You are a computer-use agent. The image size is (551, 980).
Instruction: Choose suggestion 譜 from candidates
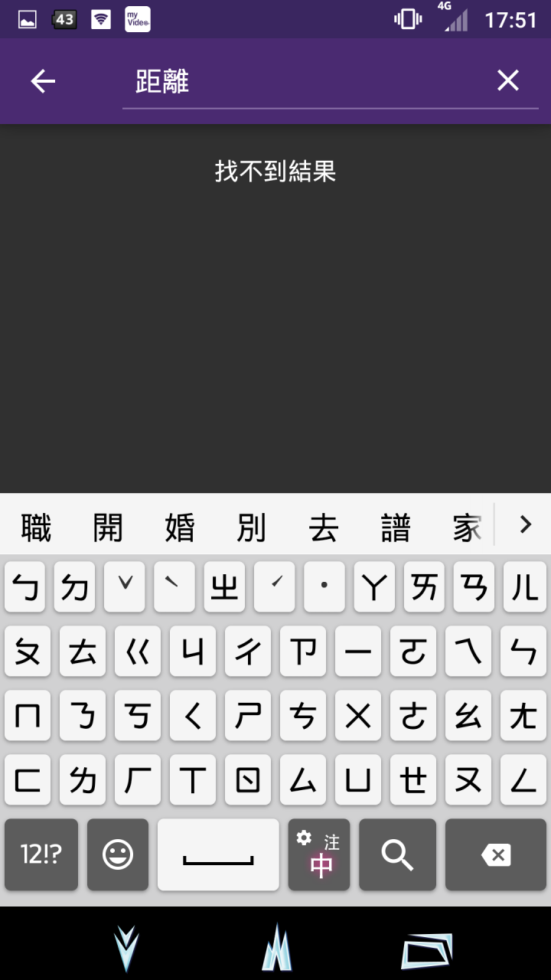(x=396, y=528)
